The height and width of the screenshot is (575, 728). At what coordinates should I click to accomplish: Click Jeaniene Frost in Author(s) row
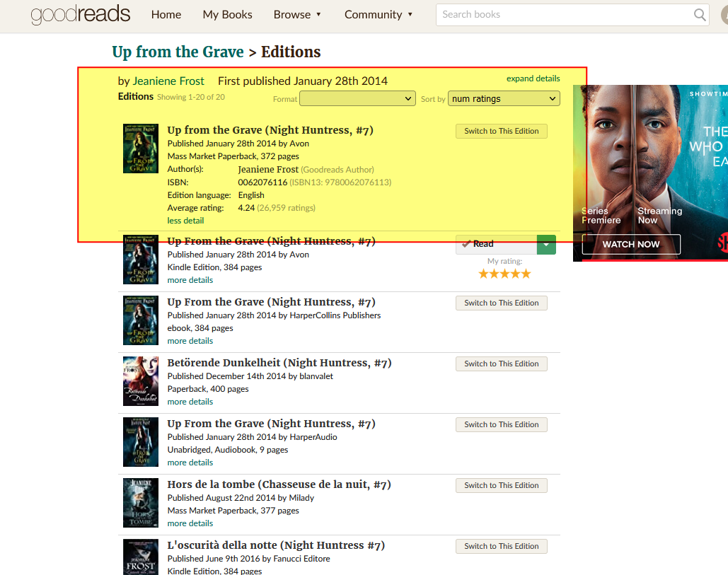pos(268,170)
